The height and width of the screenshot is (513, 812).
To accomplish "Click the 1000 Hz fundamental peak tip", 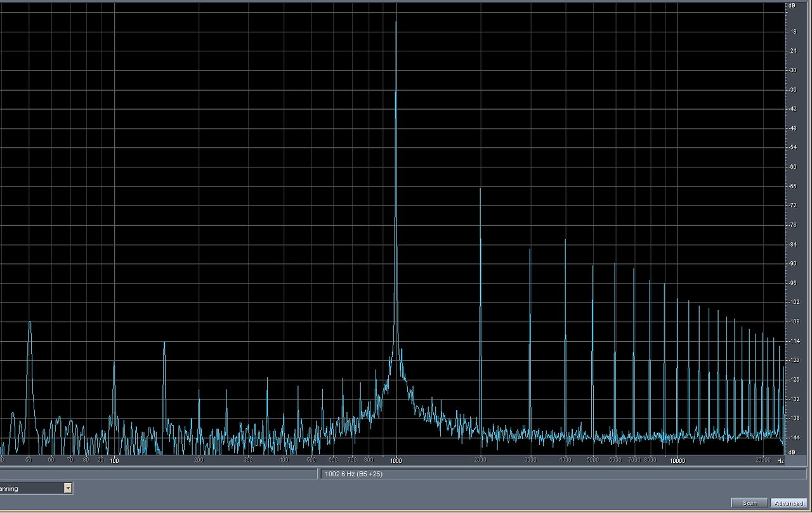I will 396,23.
